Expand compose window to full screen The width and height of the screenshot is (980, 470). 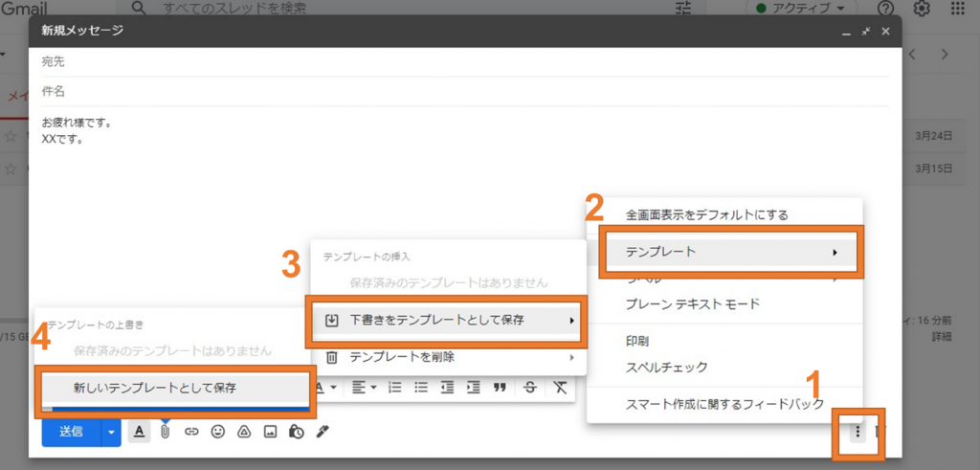[x=865, y=32]
